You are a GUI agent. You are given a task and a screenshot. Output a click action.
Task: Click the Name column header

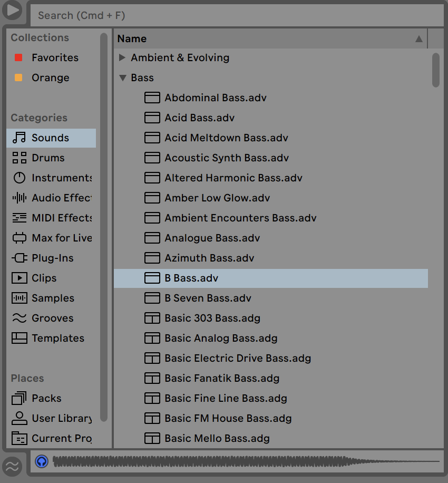[x=271, y=39]
